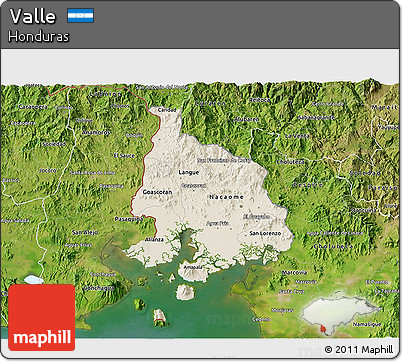Open the Honduras inset locator map
The image size is (403, 362).
pyautogui.click(x=339, y=315)
